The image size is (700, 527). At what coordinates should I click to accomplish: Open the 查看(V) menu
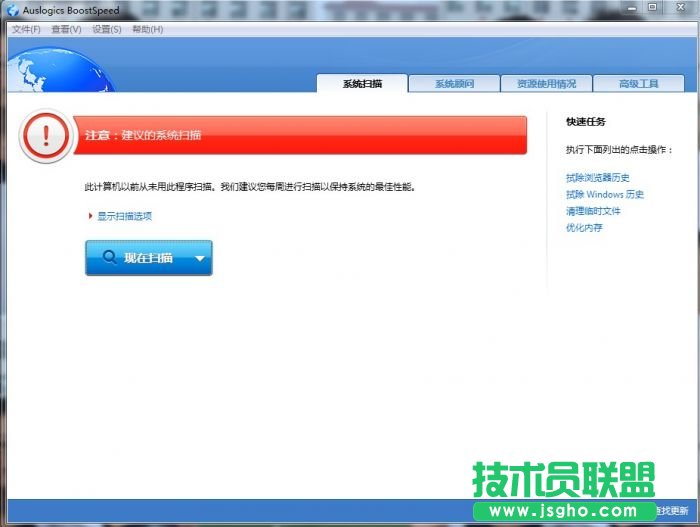[x=65, y=29]
